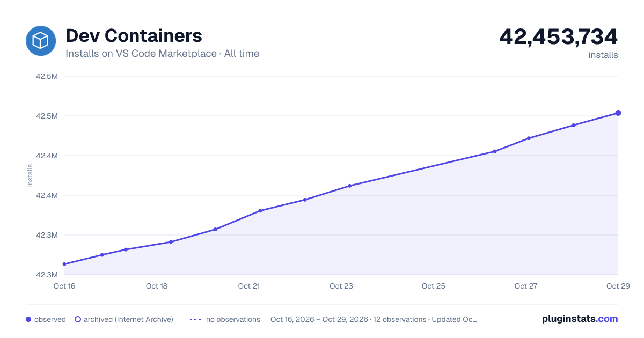Screen dimensions: 644x338
Task: Click the "Oct 16" x-axis label
Action: (x=64, y=286)
